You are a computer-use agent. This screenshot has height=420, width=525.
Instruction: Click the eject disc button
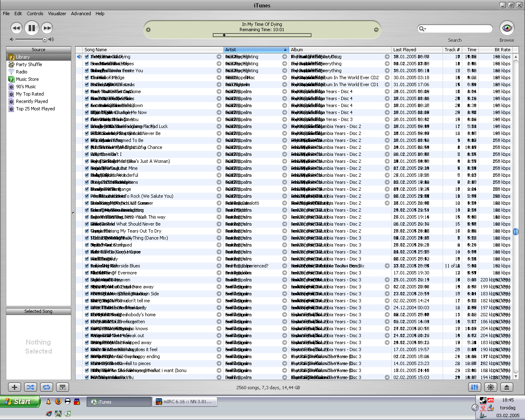(x=507, y=387)
